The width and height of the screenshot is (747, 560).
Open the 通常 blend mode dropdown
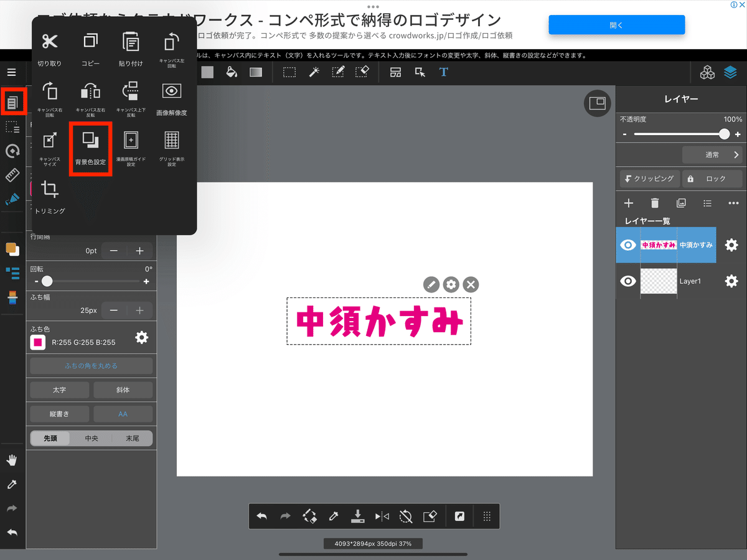pos(712,155)
